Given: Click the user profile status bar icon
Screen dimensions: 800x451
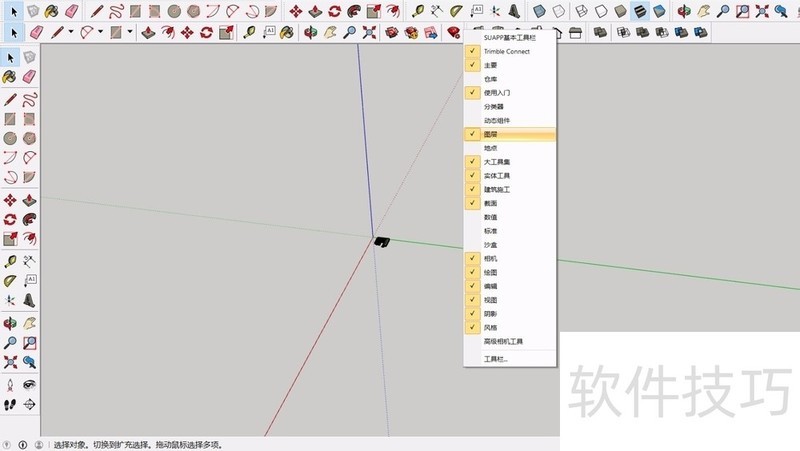Looking at the screenshot, I should pyautogui.click(x=39, y=445).
